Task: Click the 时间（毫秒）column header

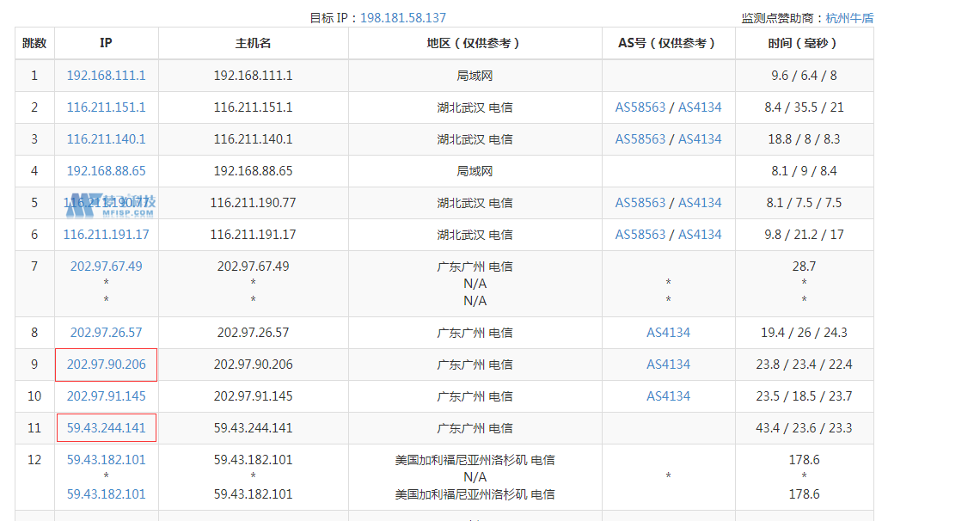Action: [x=803, y=43]
